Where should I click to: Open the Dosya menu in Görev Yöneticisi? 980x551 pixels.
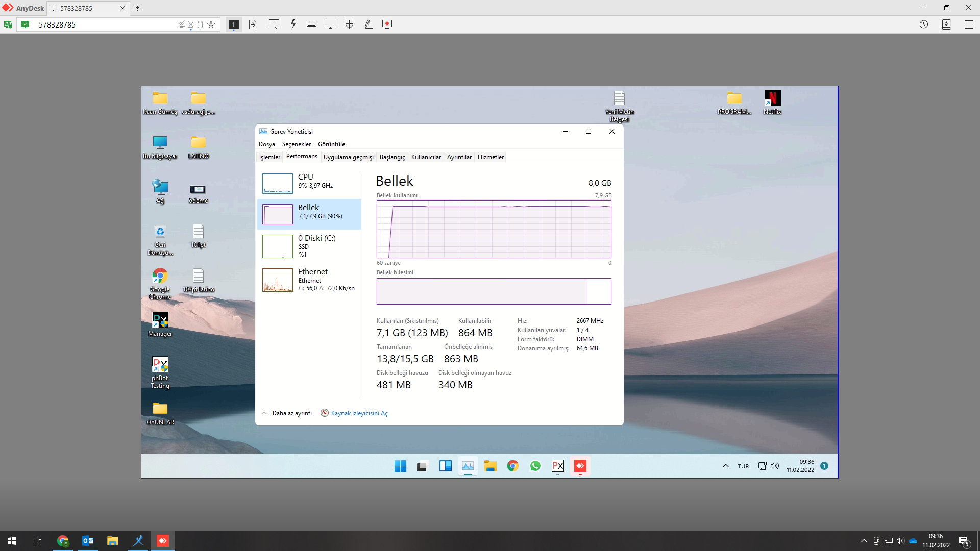pos(267,144)
